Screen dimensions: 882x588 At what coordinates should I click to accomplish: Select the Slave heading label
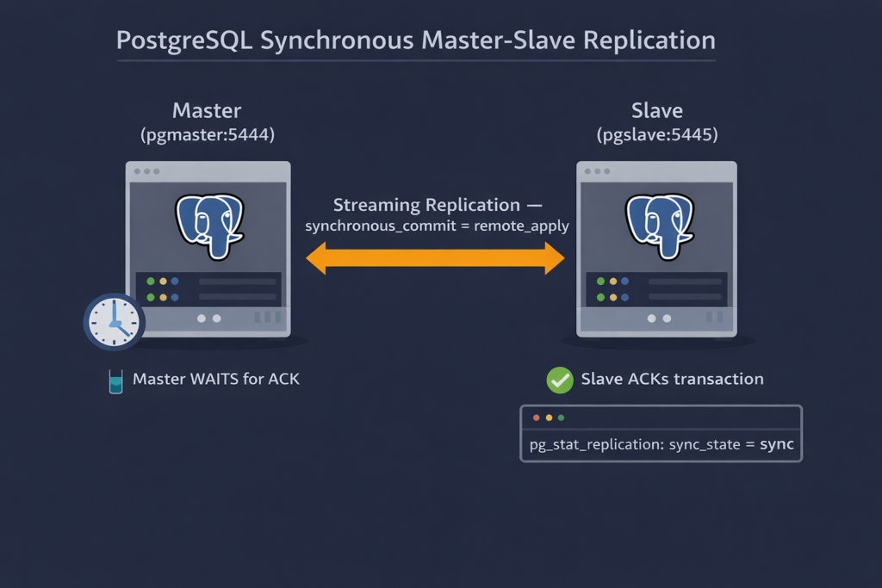tap(657, 110)
